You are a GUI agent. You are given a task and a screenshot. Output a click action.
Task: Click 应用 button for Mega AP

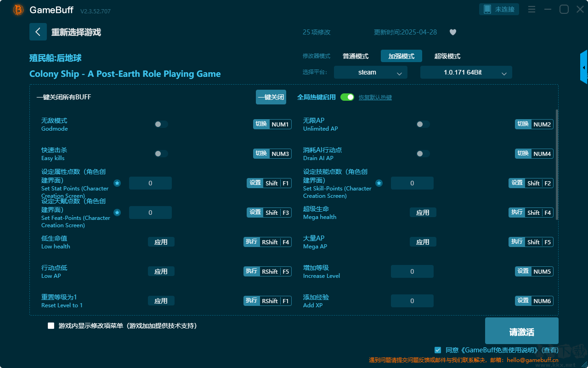coord(423,242)
